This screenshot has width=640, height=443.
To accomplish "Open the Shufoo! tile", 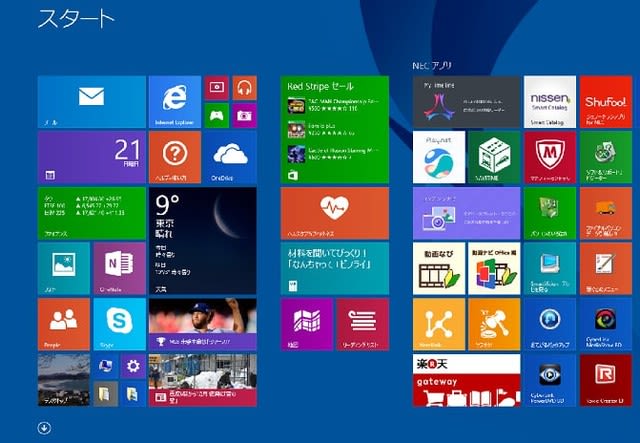I will tap(606, 102).
